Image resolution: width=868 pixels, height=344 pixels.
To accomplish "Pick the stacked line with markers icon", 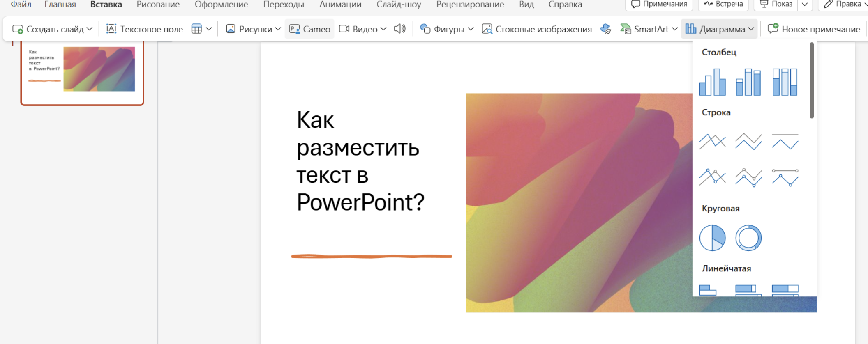I will 748,177.
